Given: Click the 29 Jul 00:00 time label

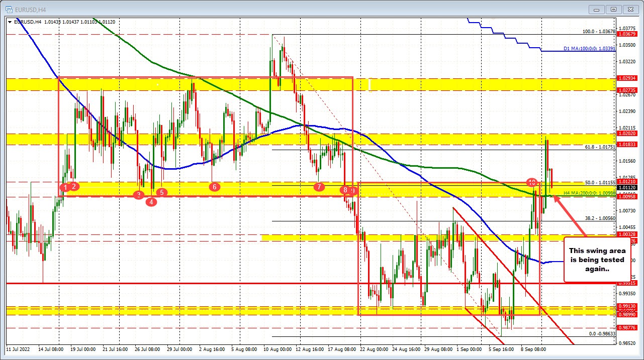Looking at the screenshot, I should (x=179, y=348).
